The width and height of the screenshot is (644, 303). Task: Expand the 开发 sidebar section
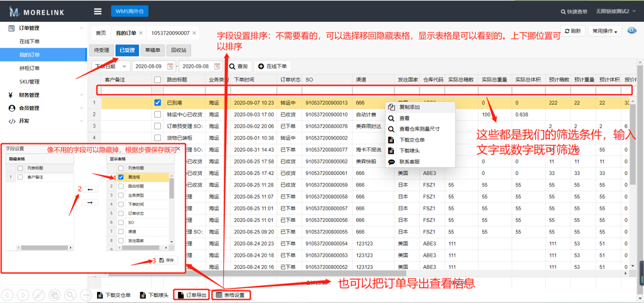(x=44, y=121)
